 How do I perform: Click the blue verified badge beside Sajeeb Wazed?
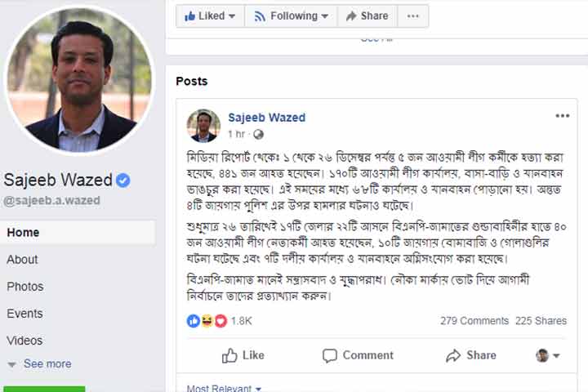click(x=123, y=180)
